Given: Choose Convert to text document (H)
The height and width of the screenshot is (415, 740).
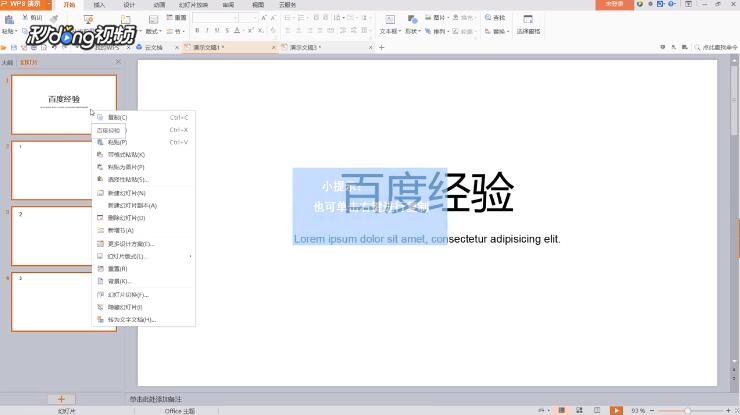Looking at the screenshot, I should [143, 320].
